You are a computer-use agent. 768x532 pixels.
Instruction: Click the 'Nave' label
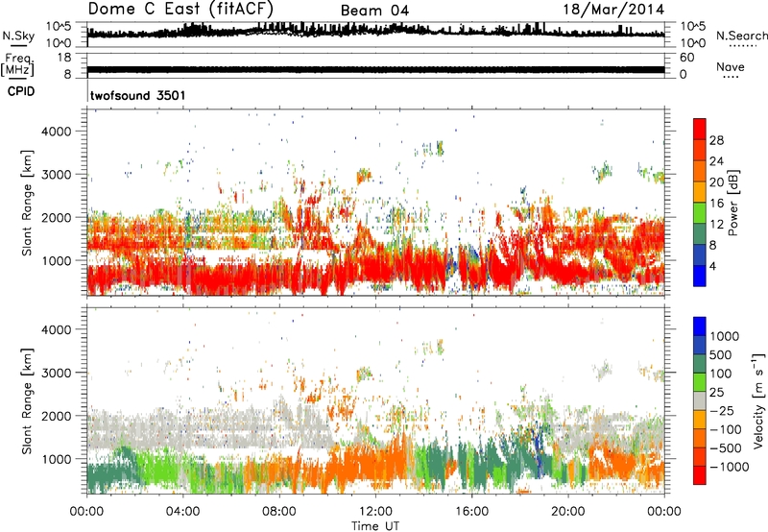pyautogui.click(x=731, y=66)
